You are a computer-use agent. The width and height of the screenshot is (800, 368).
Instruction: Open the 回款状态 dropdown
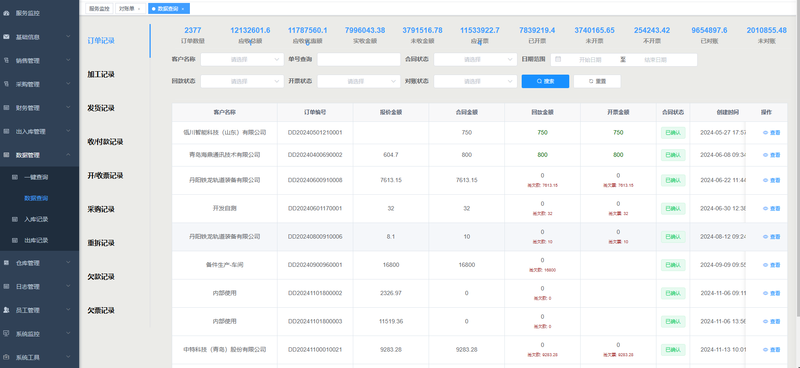tap(242, 81)
